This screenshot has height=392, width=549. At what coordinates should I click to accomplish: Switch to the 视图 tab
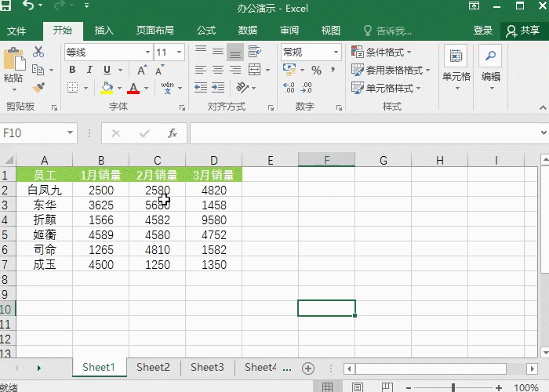pyautogui.click(x=331, y=31)
